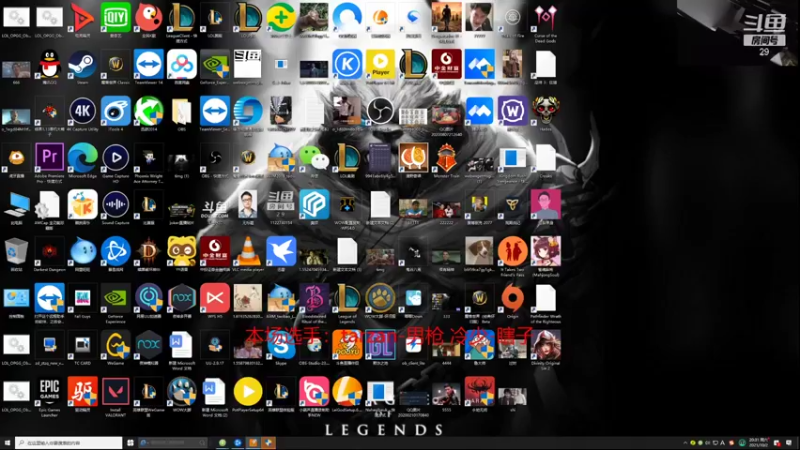This screenshot has height=450, width=800.
Task: Launch Kingdom Rush Vengeance shortcut
Action: 513,157
